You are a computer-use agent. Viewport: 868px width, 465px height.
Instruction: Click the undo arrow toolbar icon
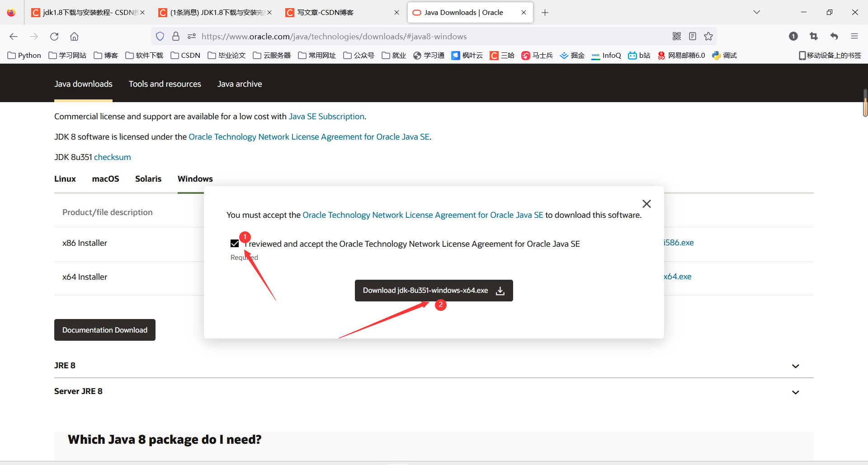[834, 37]
